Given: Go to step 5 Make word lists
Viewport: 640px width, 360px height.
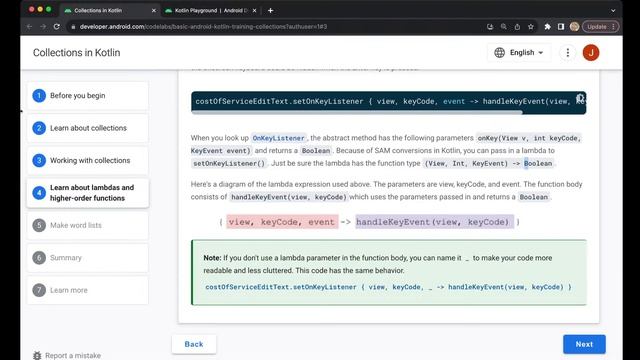Looking at the screenshot, I should (88, 225).
